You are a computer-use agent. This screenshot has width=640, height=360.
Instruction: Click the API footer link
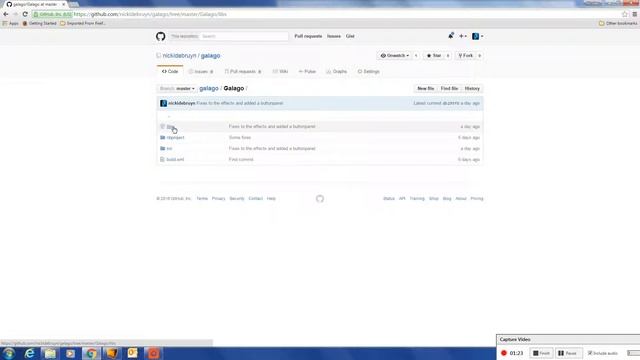tap(402, 199)
